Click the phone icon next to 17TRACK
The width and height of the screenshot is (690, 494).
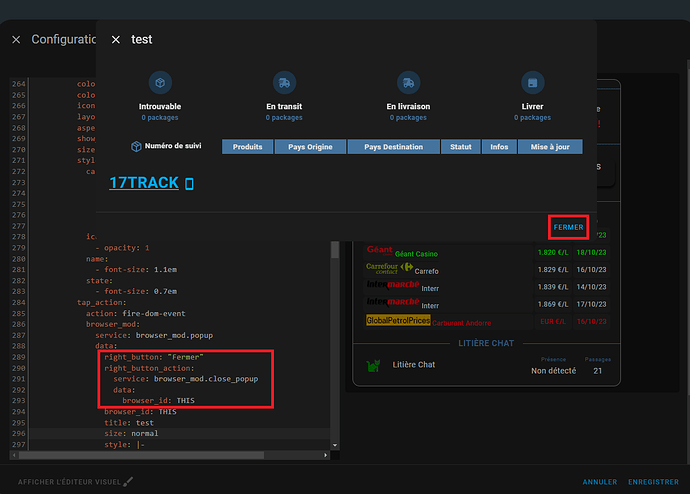coord(189,183)
